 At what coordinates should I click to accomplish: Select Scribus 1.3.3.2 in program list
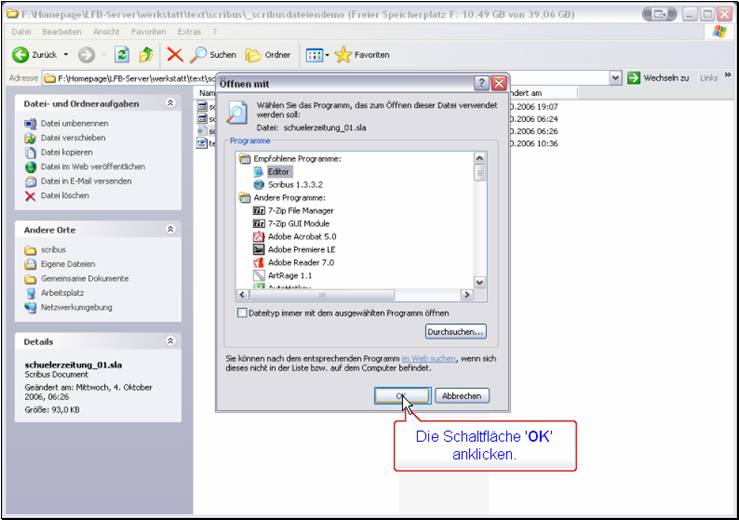point(288,185)
